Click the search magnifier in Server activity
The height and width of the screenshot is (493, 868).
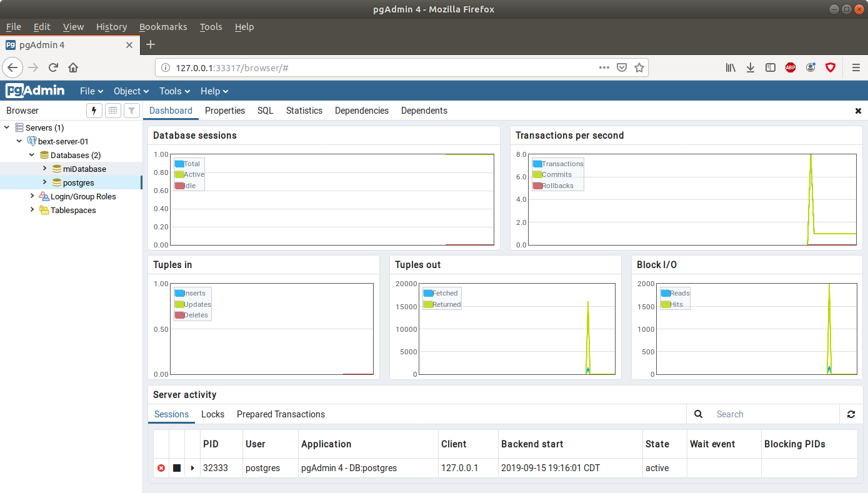coord(698,414)
